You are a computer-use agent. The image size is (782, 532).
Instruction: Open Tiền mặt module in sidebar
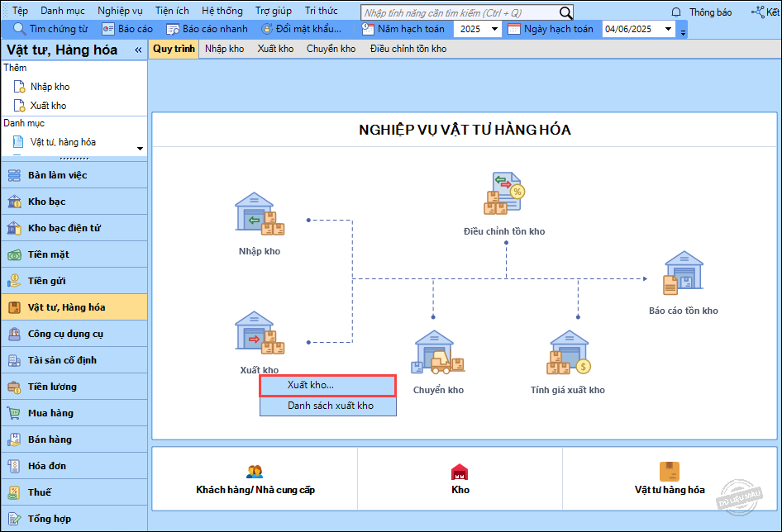(x=74, y=254)
